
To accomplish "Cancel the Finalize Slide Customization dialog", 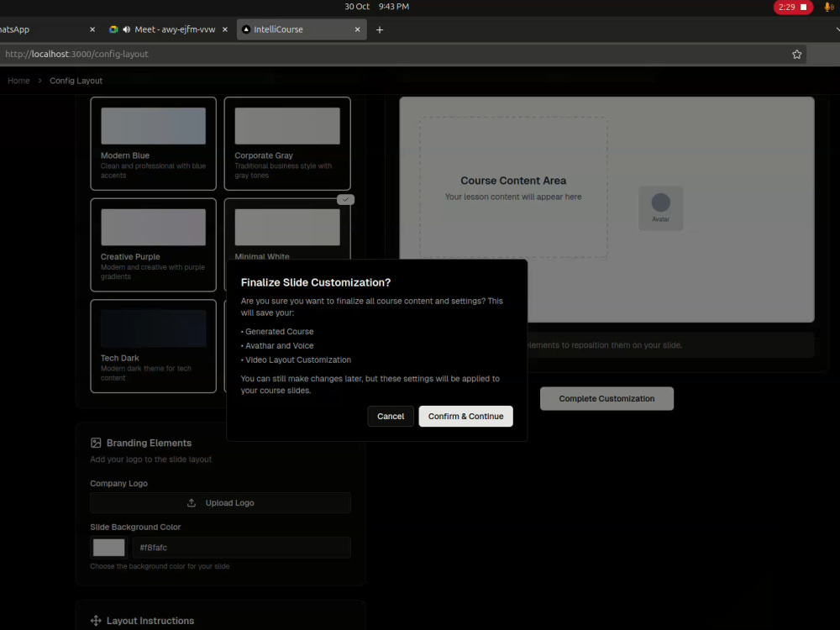I will (390, 417).
